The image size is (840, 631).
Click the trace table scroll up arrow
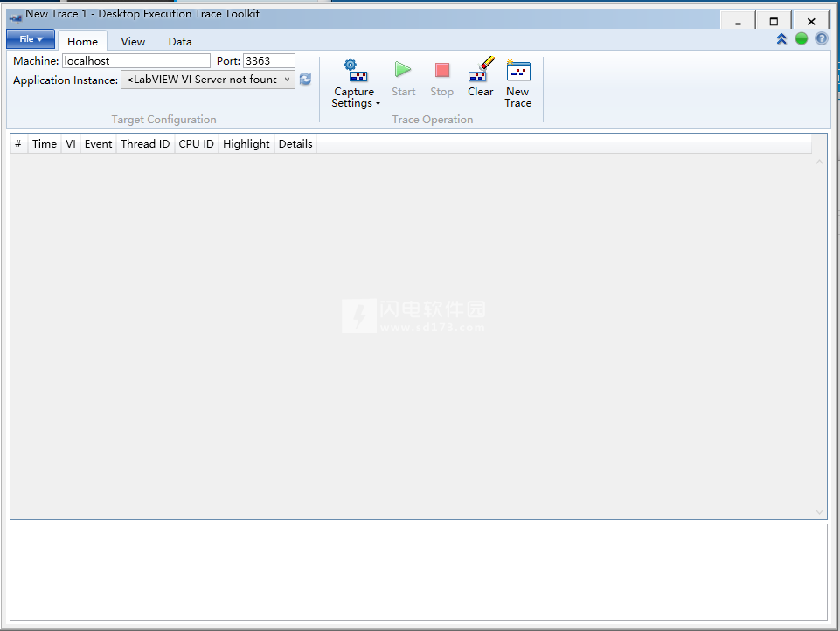819,162
